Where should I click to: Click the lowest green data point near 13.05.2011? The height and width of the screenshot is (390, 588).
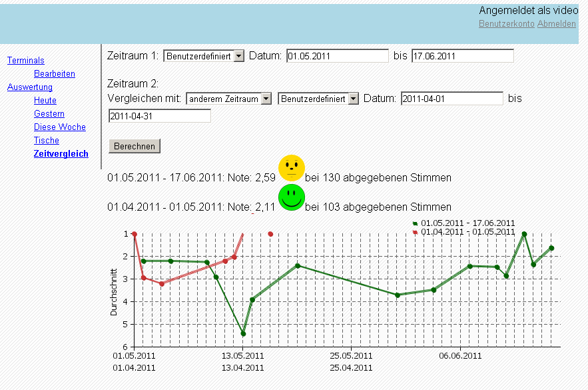coord(243,334)
